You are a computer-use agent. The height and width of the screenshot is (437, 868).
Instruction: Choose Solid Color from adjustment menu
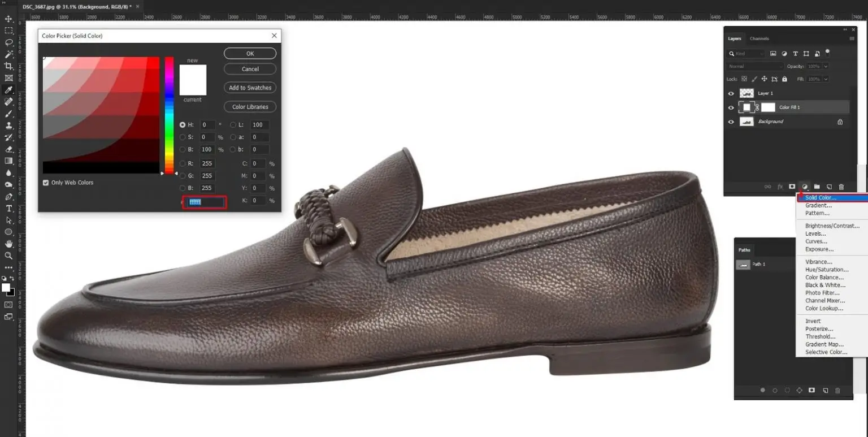pos(832,198)
